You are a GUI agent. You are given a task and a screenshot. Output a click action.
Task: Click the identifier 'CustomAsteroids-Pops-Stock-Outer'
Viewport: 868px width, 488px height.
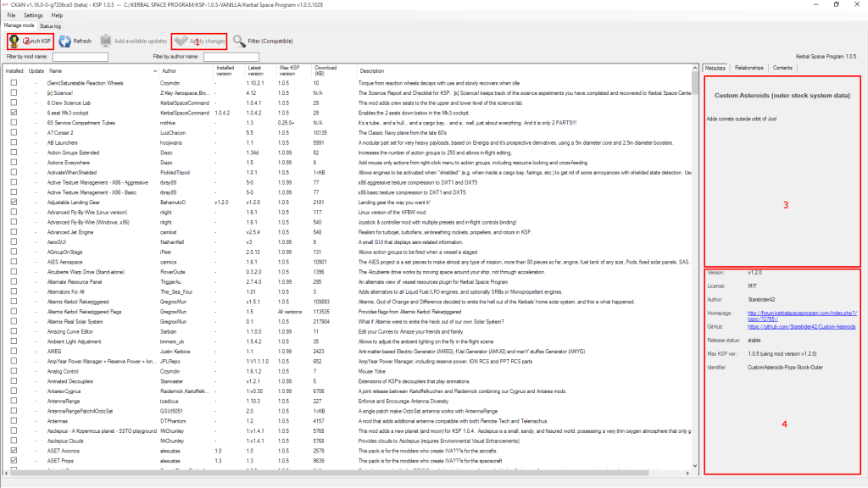[x=785, y=368]
